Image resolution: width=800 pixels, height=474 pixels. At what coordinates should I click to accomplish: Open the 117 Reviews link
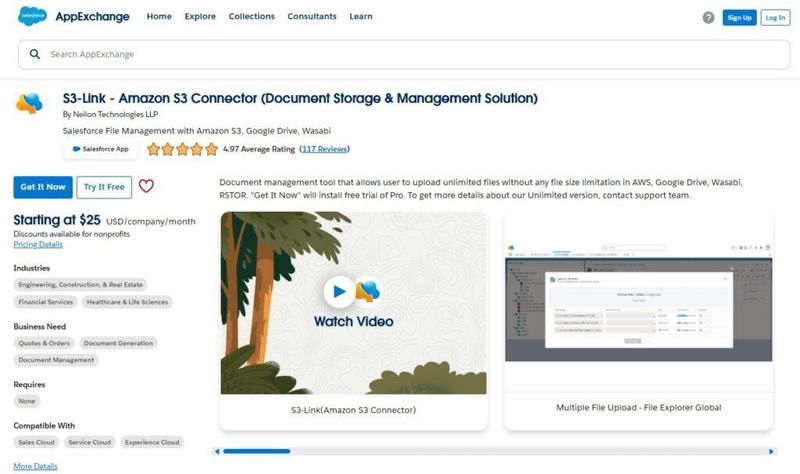click(324, 149)
